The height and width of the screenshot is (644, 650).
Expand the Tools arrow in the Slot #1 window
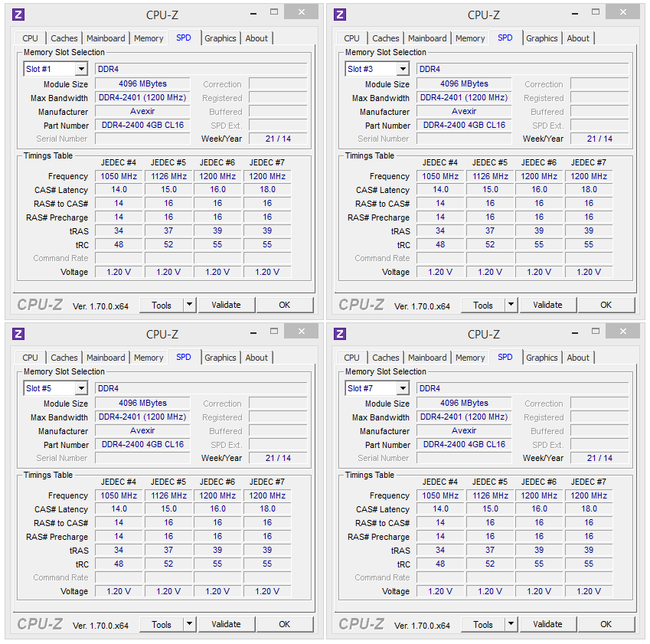(x=189, y=305)
